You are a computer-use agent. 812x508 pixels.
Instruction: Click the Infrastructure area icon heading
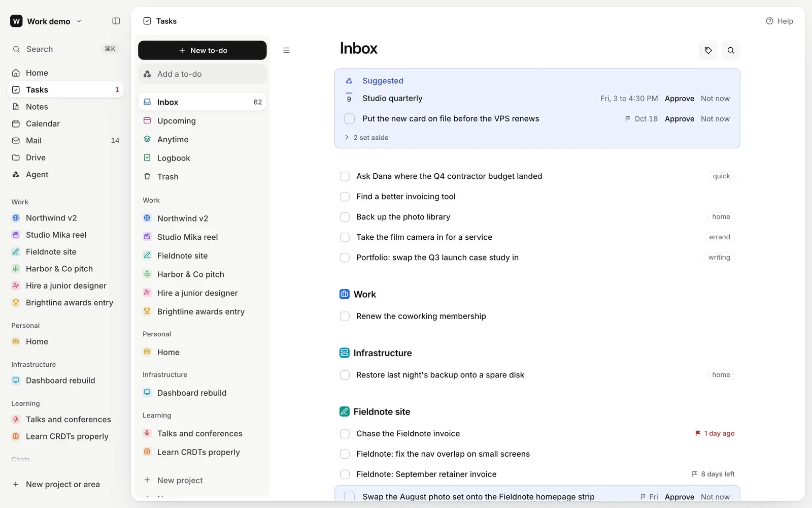coord(344,353)
